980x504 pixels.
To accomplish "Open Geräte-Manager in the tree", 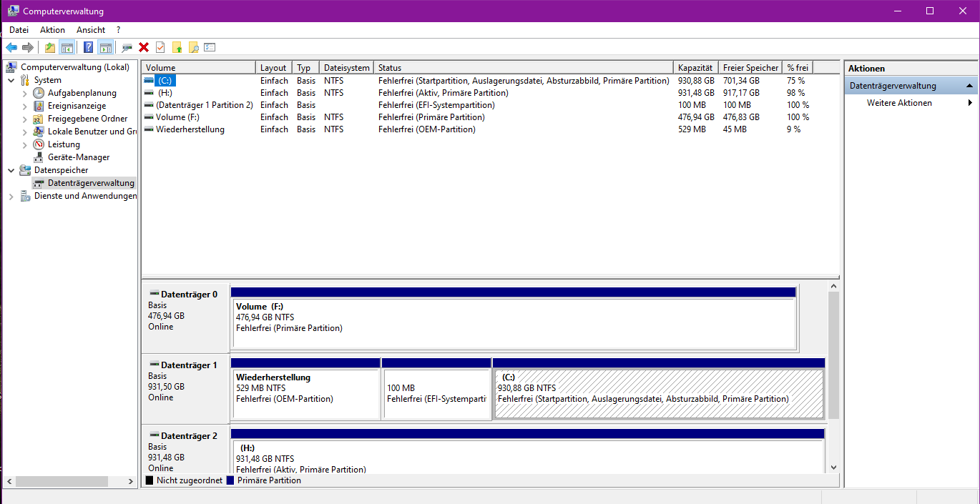I will click(79, 157).
